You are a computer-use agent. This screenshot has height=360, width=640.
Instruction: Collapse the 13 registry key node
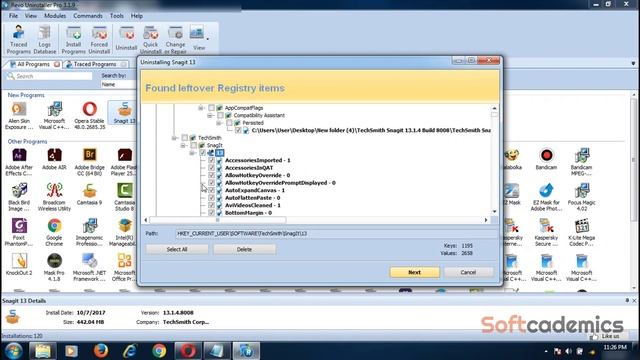point(192,153)
